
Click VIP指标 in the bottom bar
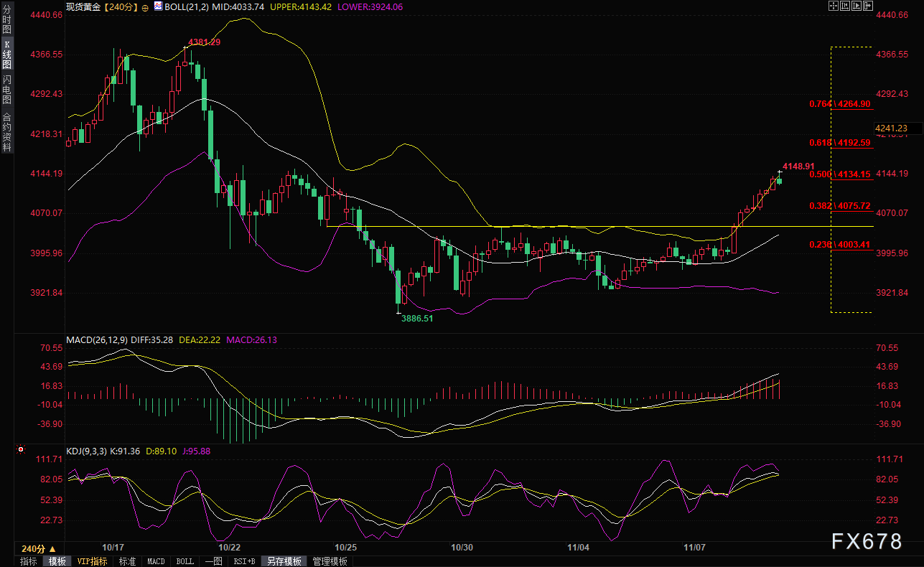point(92,561)
